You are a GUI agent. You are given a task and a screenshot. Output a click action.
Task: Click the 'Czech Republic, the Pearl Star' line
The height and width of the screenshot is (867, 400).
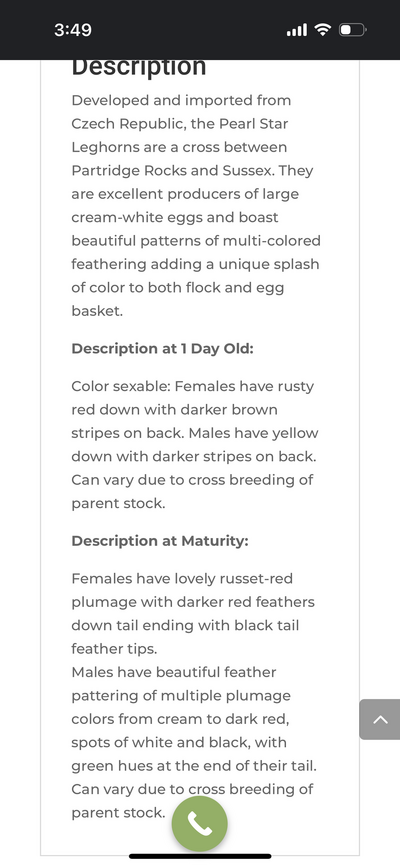tap(180, 124)
